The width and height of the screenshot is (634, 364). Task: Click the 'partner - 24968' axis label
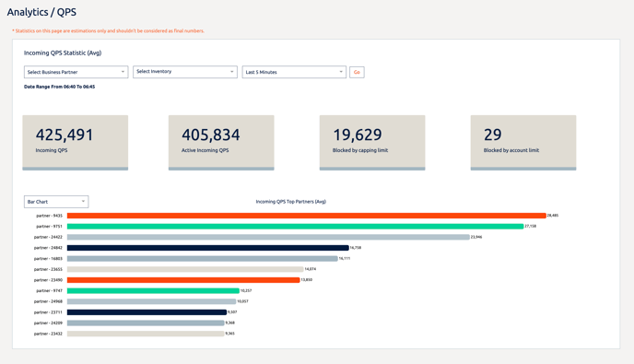pyautogui.click(x=48, y=301)
